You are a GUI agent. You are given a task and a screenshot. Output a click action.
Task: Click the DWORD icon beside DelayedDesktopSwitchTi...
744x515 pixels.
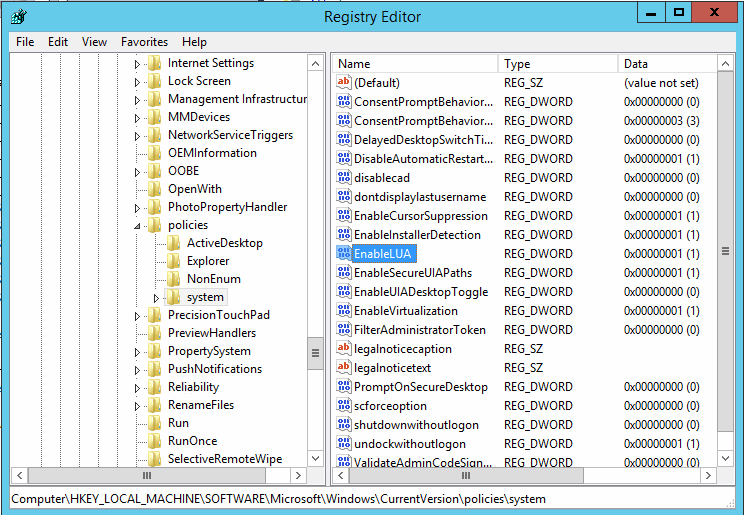(x=344, y=139)
